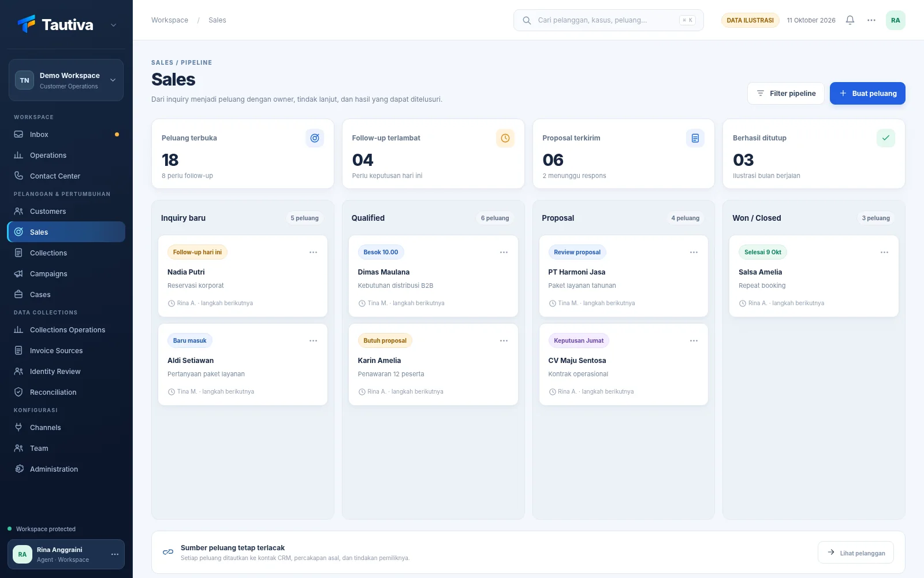Open Team page in sidebar
The width and height of the screenshot is (924, 578).
click(66, 449)
